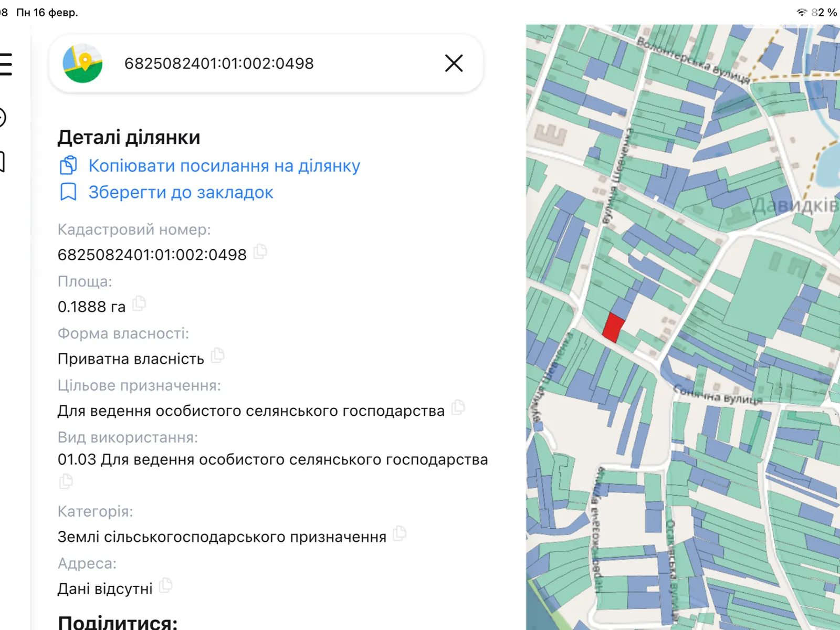Screen dimensions: 840x630
Task: Copy the 'Категорія' land category value
Action: pos(400,533)
